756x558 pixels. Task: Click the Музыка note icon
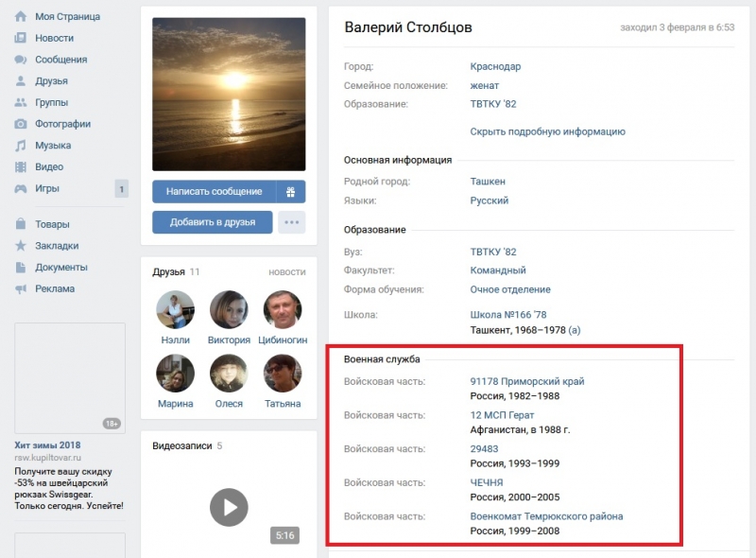(20, 146)
